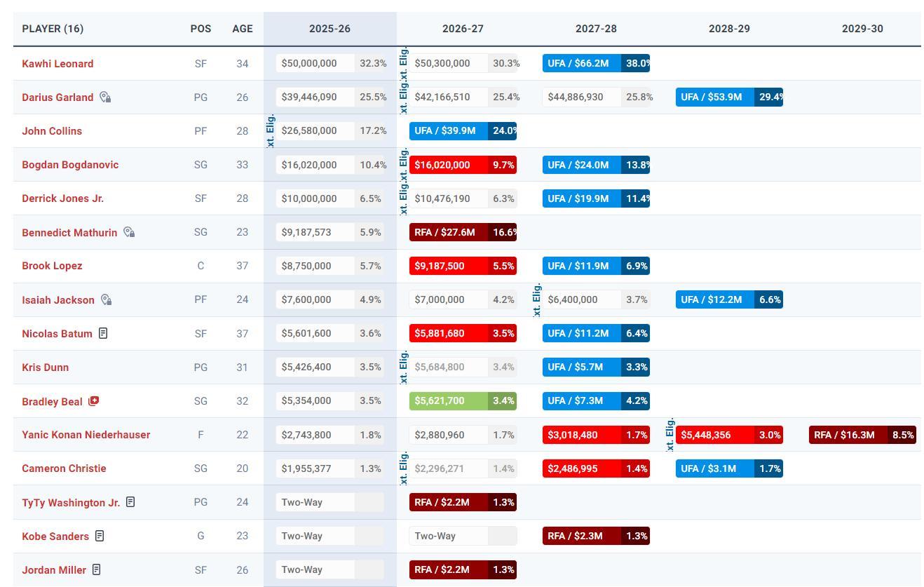Click the document icon beside Kobe Sanders

click(x=100, y=536)
